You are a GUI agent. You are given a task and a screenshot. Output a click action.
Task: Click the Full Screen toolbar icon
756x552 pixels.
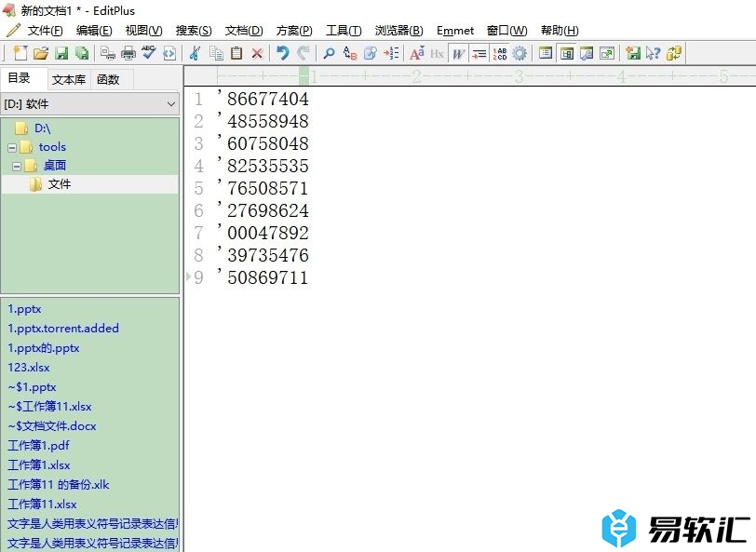coord(607,53)
